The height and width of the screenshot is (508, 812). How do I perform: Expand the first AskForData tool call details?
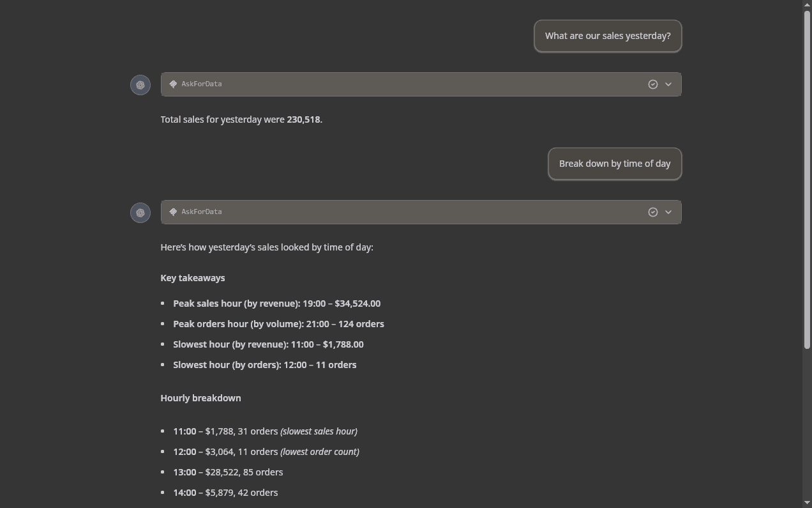668,84
